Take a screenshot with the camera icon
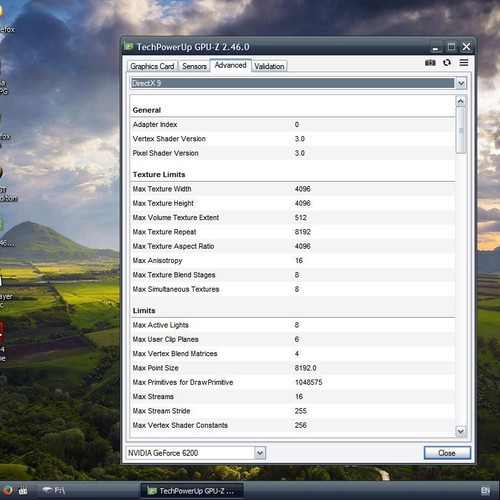The height and width of the screenshot is (500, 500). coord(430,62)
